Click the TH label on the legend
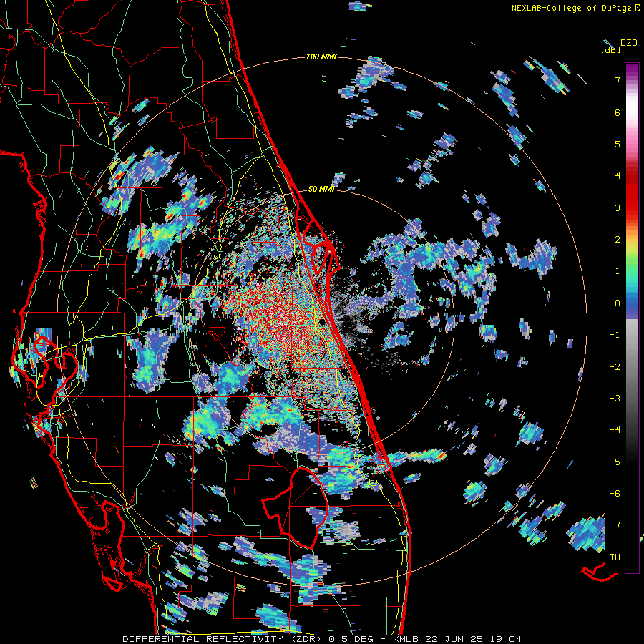 [x=615, y=557]
